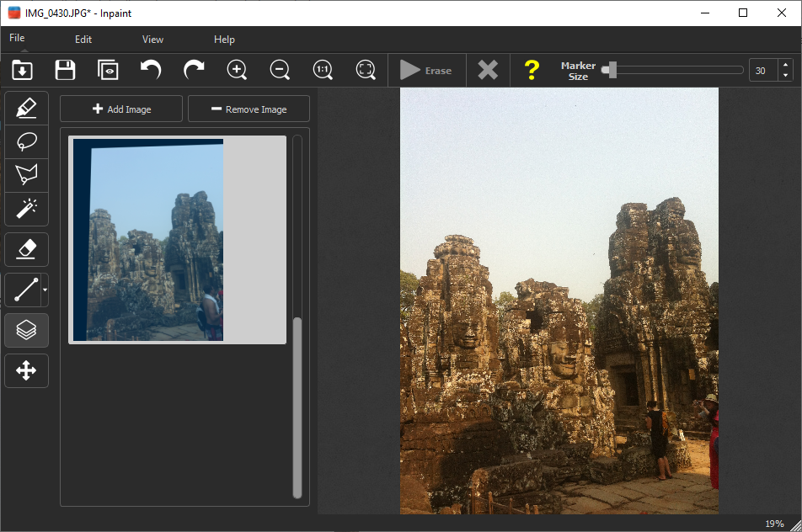
Task: Select the temple image thumbnail
Action: pos(177,240)
